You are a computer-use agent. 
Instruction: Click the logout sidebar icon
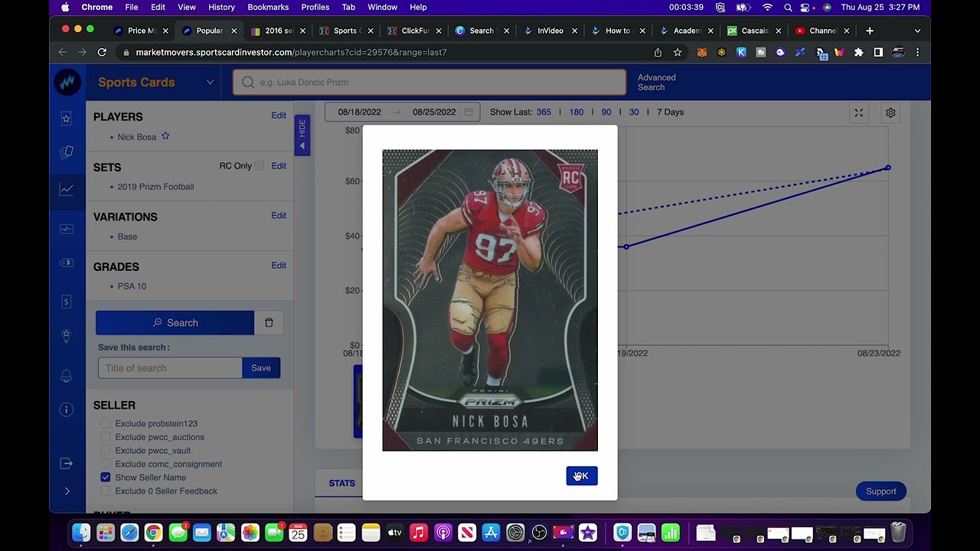(x=67, y=463)
